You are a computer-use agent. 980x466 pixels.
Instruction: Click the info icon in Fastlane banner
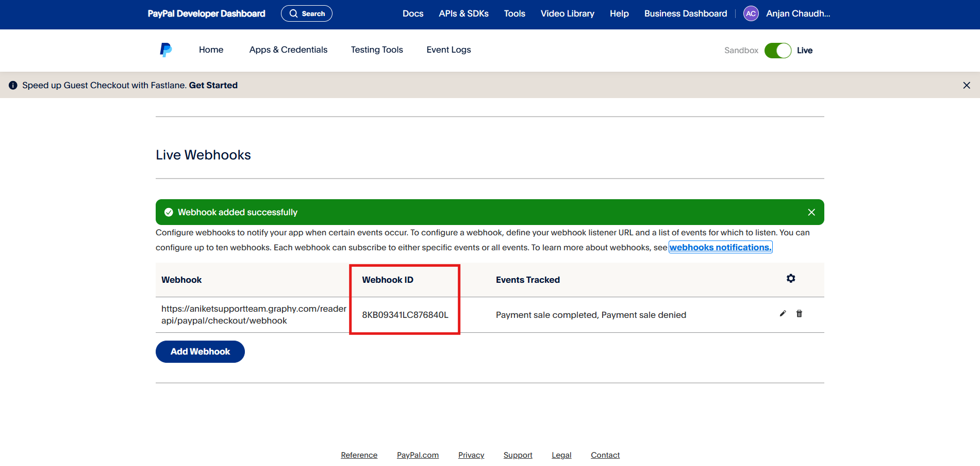tap(13, 86)
